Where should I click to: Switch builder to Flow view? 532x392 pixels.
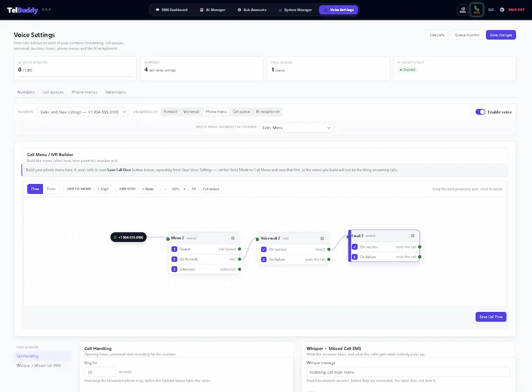click(35, 189)
